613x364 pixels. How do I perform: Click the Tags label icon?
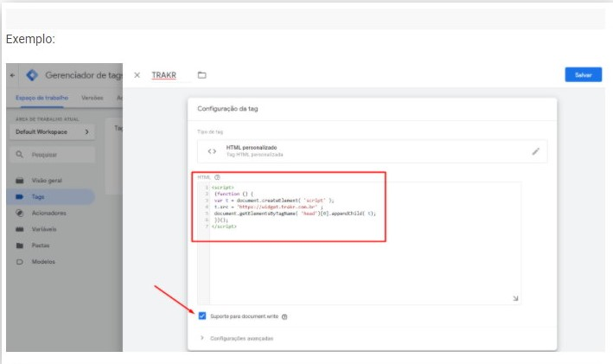[x=20, y=196]
